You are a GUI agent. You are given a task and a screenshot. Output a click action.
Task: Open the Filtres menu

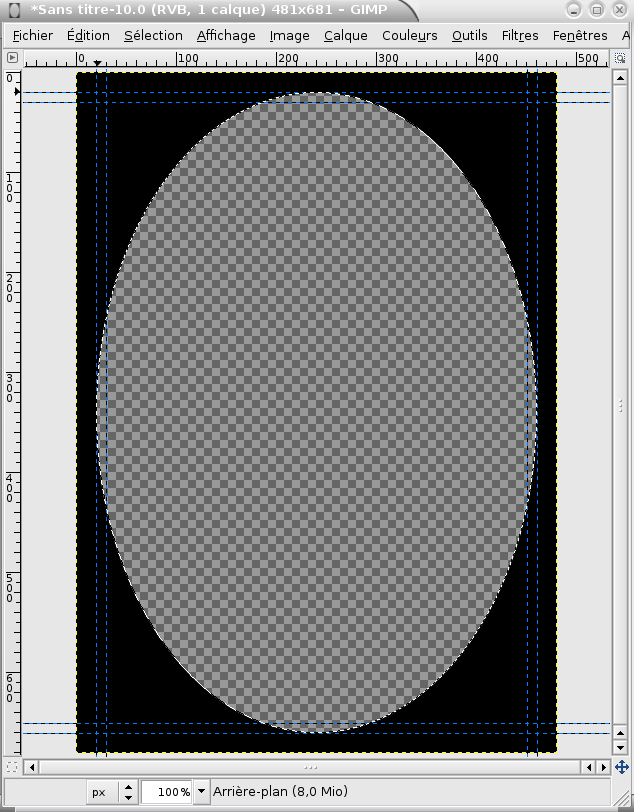click(x=520, y=35)
